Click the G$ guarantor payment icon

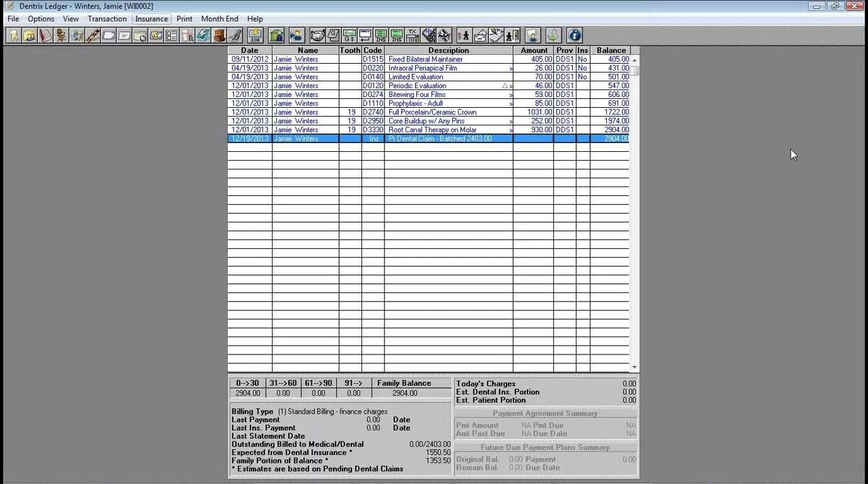[x=349, y=35]
